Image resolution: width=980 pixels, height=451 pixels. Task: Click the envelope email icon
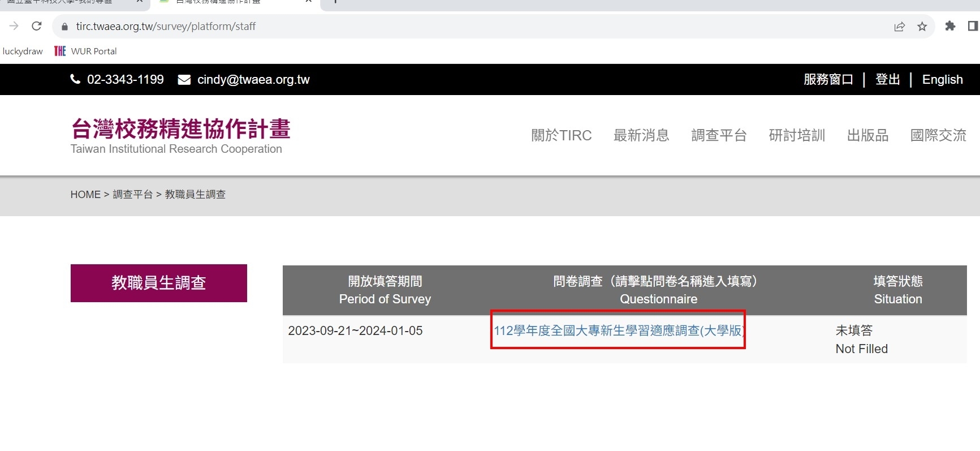pos(184,80)
